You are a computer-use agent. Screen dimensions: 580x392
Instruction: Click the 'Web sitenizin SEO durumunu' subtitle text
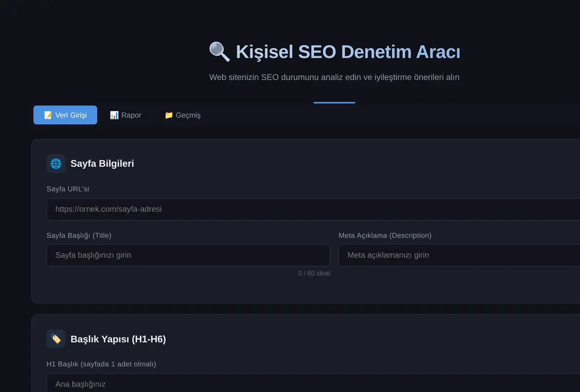[x=334, y=77]
